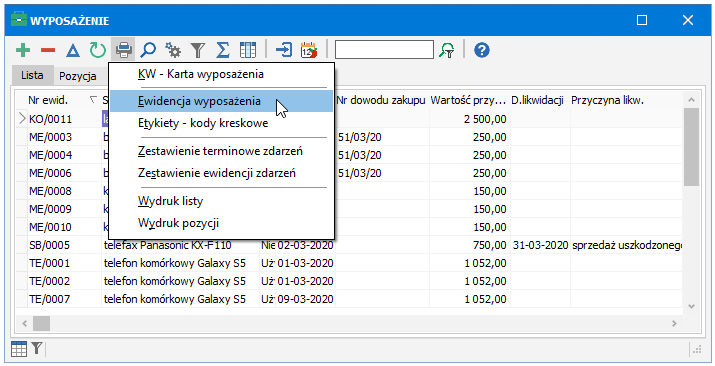Click the import arrow into box icon

(284, 50)
